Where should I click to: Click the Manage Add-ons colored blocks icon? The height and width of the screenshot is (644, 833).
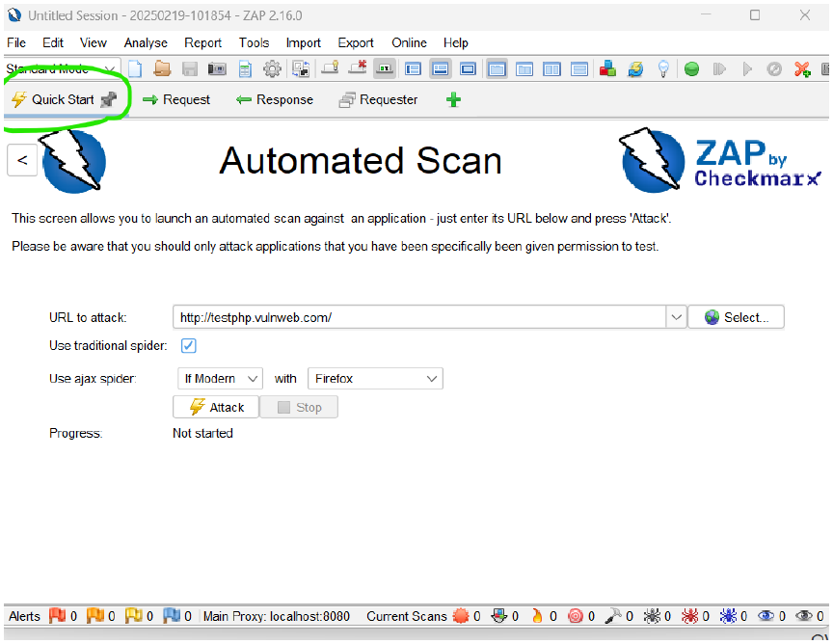click(607, 68)
